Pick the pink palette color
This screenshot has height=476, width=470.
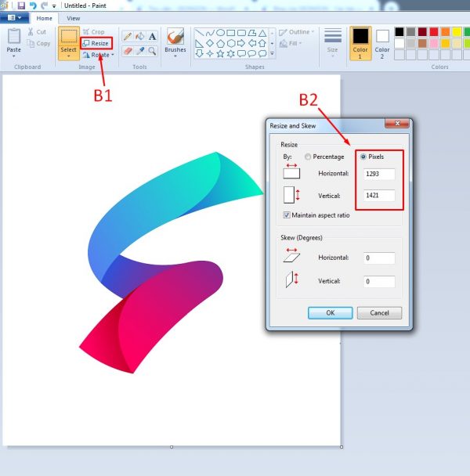click(x=434, y=43)
